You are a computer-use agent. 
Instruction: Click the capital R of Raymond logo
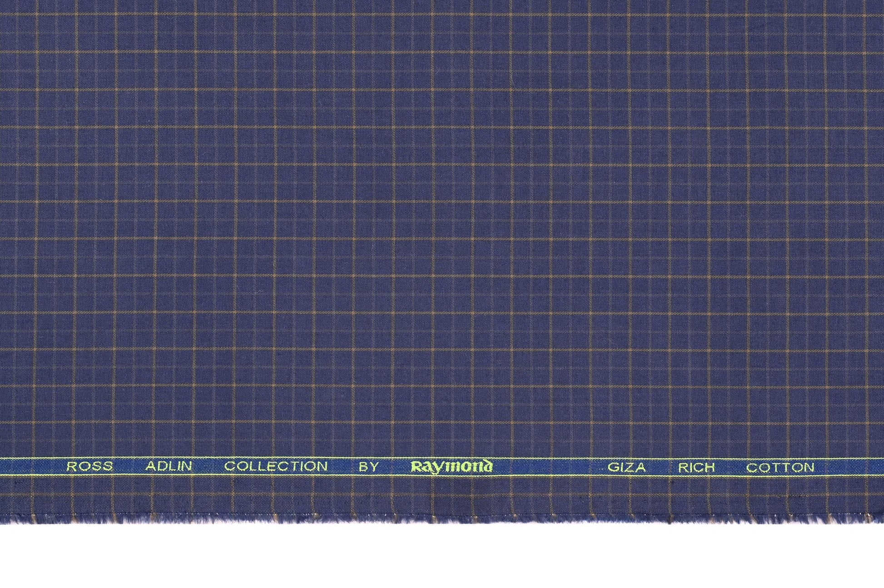click(x=416, y=467)
